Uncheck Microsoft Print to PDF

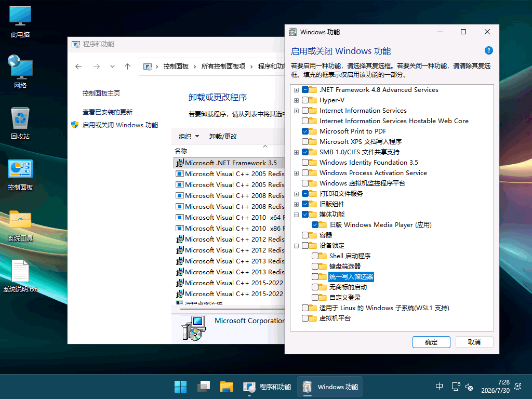click(305, 131)
